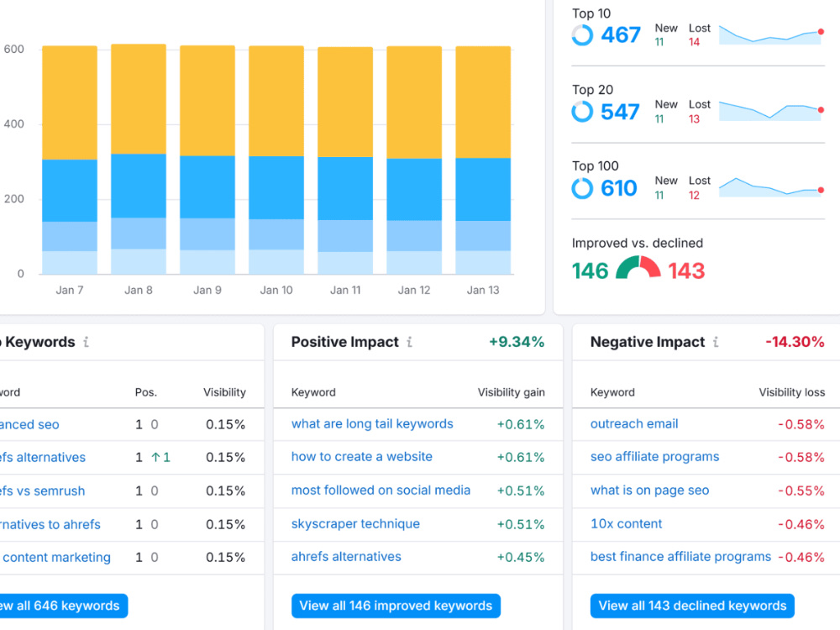Click the Top 20 donut ring icon

point(582,112)
